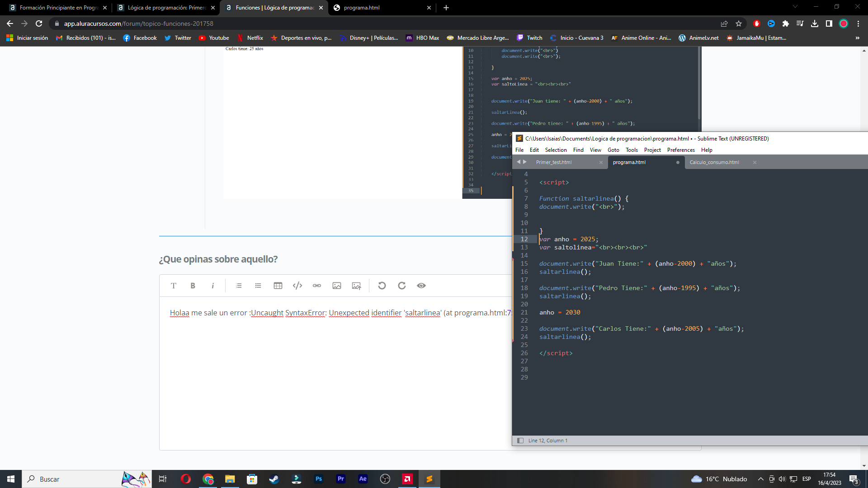Click the text heading icon in editor toolbar
The height and width of the screenshot is (488, 868).
[174, 286]
